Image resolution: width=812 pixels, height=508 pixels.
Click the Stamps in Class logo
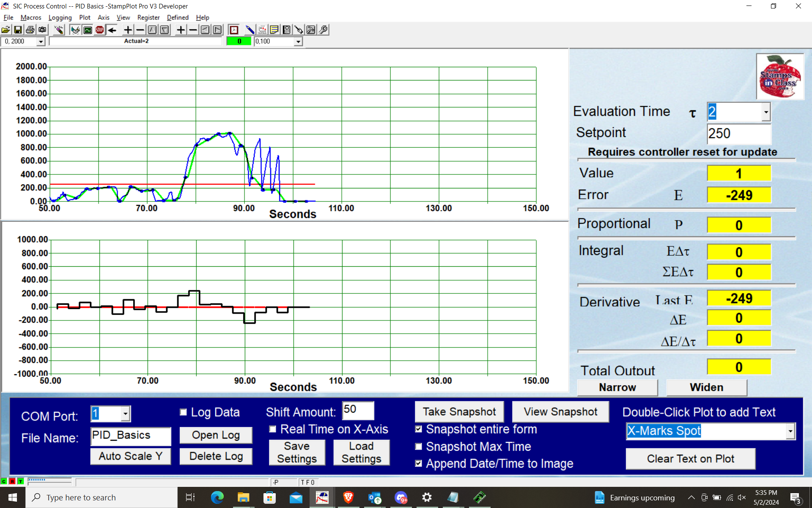point(780,77)
